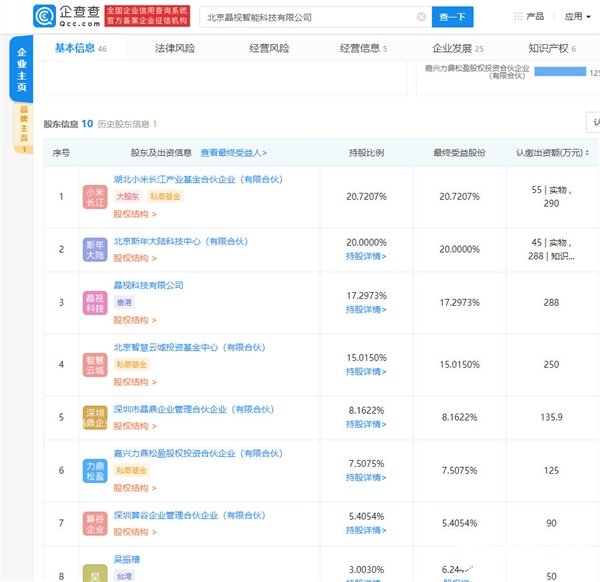Click the 嘉兴力鼎松盈 blue chart bar
The height and width of the screenshot is (582, 600).
click(x=560, y=72)
